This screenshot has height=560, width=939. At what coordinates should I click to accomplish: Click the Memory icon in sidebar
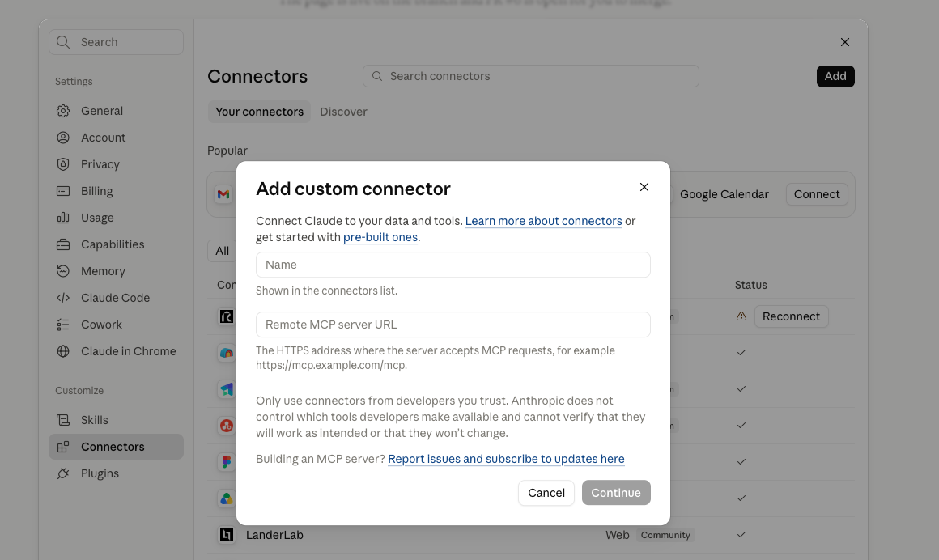point(63,271)
